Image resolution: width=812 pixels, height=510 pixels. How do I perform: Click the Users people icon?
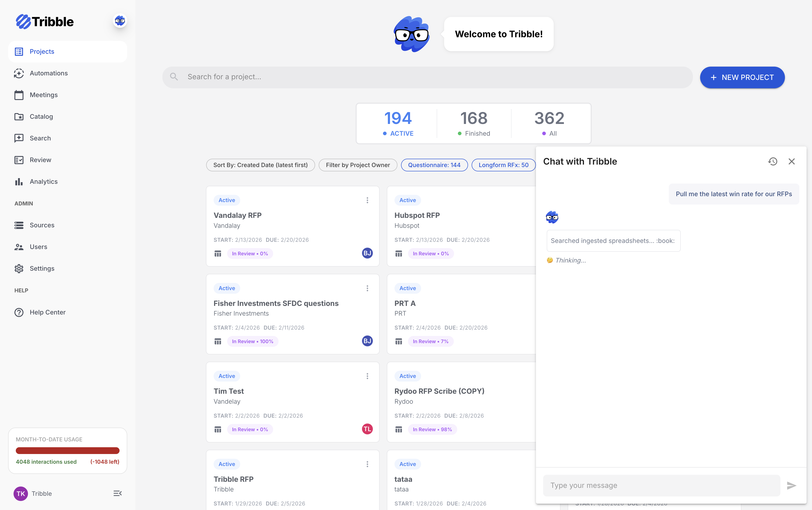point(19,247)
